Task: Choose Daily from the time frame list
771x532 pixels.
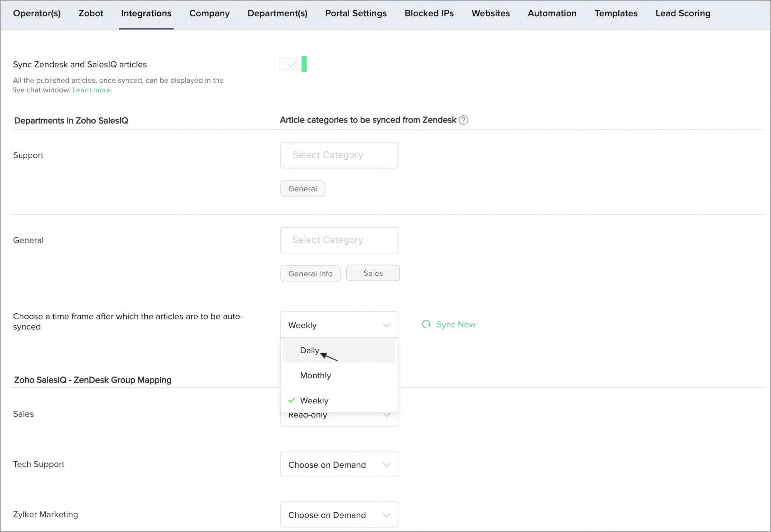Action: tap(339, 351)
